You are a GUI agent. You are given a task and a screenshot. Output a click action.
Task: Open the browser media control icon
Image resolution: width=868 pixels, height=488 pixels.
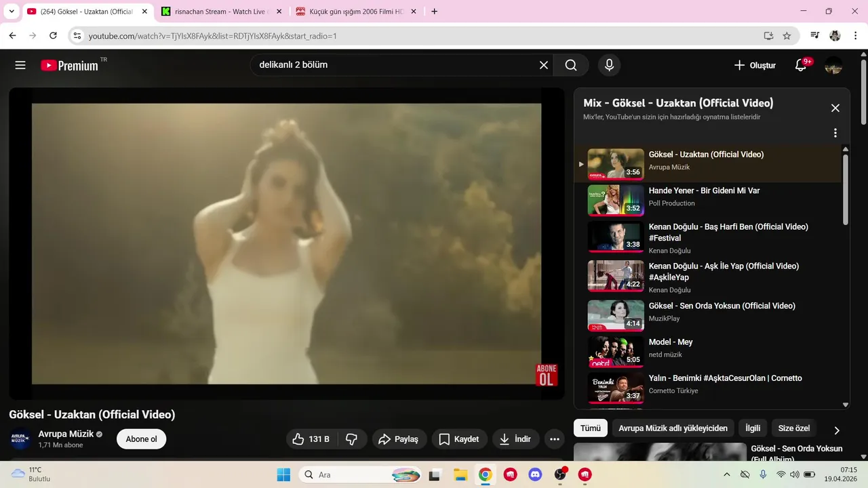[x=815, y=35]
